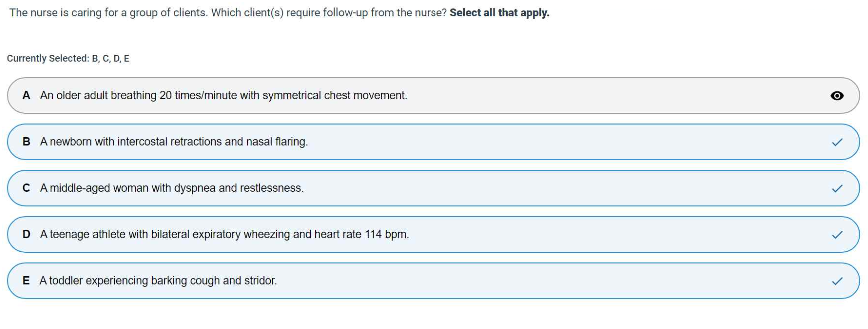Click the letter A answer label

click(x=26, y=95)
